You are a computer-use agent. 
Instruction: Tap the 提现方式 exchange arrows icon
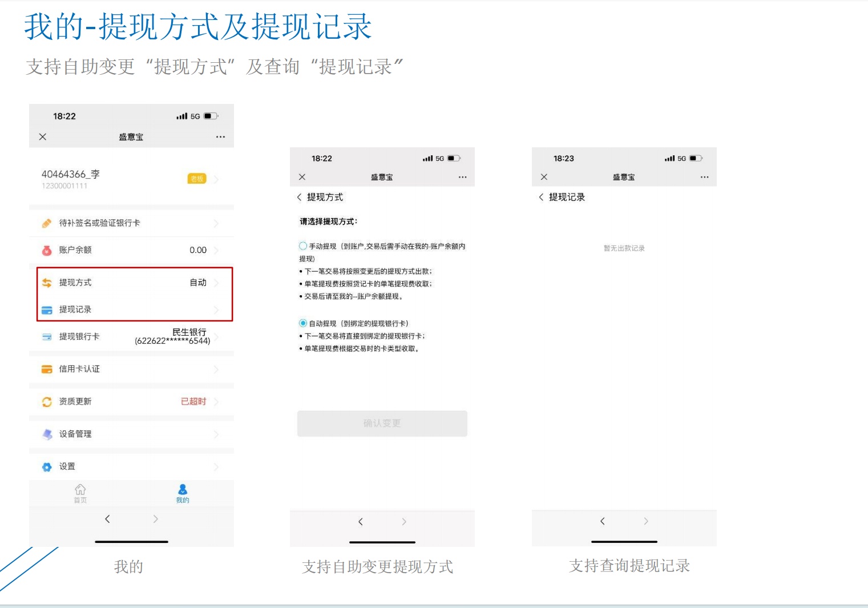[47, 283]
